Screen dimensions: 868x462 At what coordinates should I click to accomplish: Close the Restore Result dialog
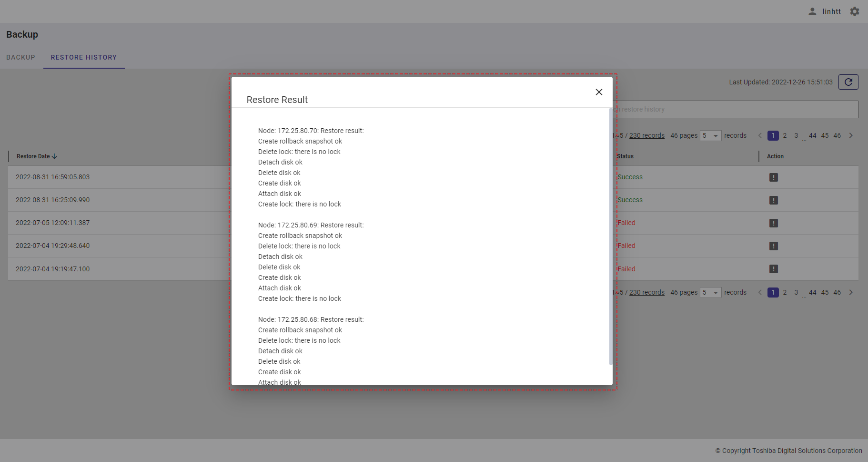coord(599,92)
